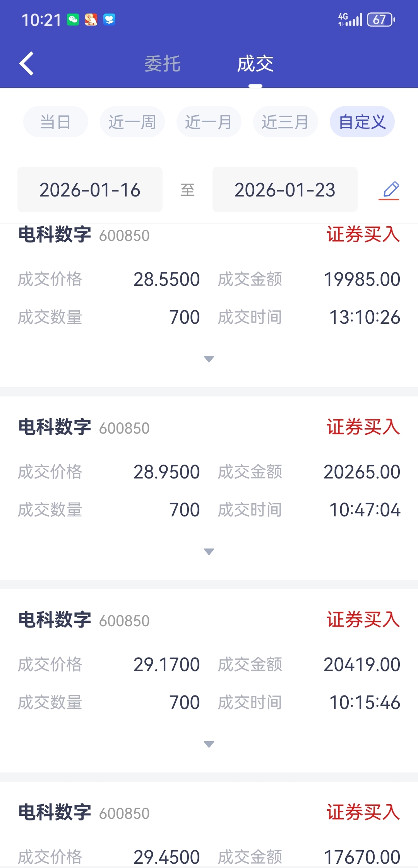
Task: Tap the blue app notification icon
Action: [109, 19]
